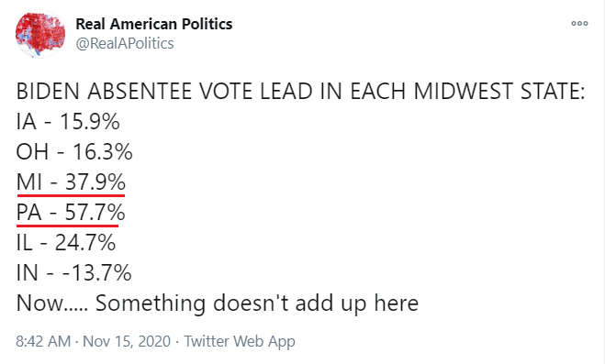Select the IA - 15.9% line
Viewport: 605px width, 364px height.
pyautogui.click(x=68, y=122)
